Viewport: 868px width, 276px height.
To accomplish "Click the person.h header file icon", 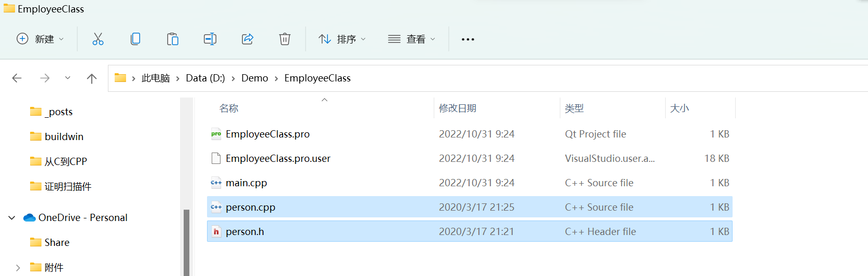I will click(216, 231).
